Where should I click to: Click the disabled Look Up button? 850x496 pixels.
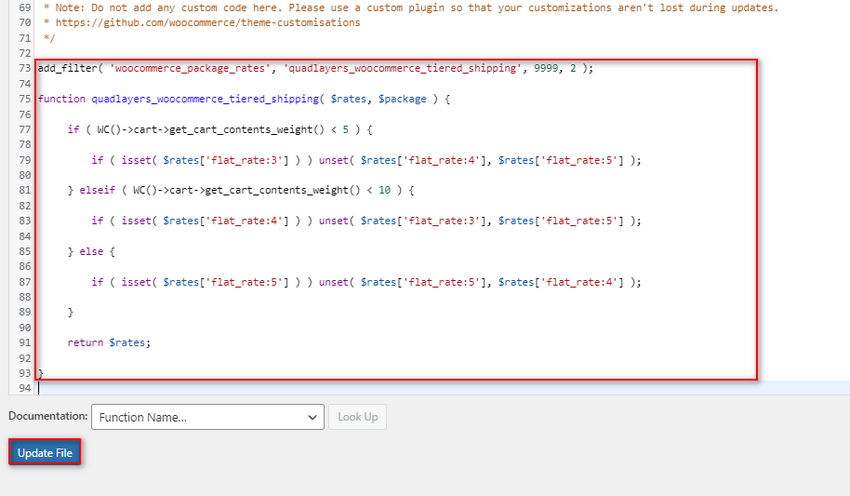357,417
